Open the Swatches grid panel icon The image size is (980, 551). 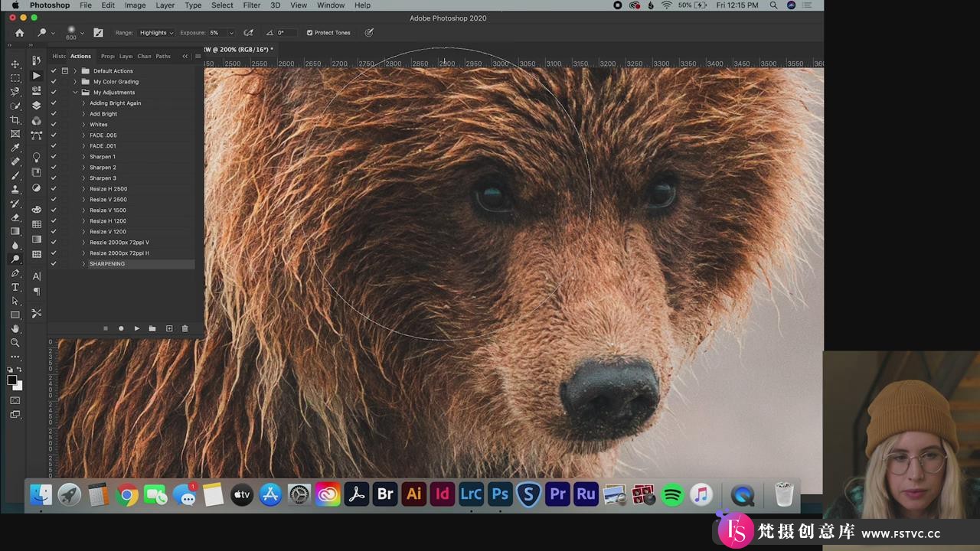pyautogui.click(x=36, y=224)
